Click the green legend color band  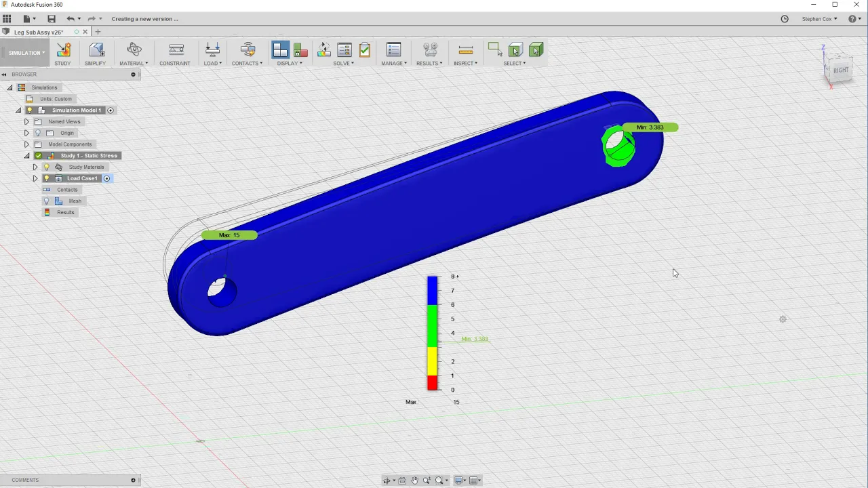(432, 326)
